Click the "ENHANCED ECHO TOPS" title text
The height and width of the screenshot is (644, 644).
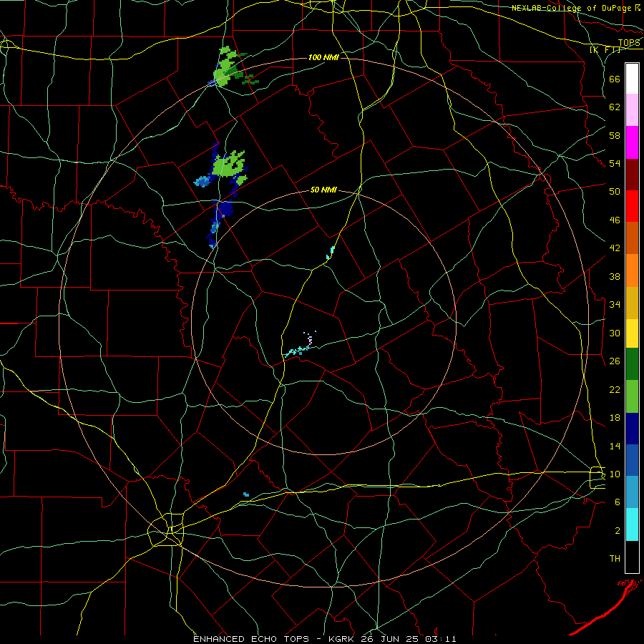[251, 639]
